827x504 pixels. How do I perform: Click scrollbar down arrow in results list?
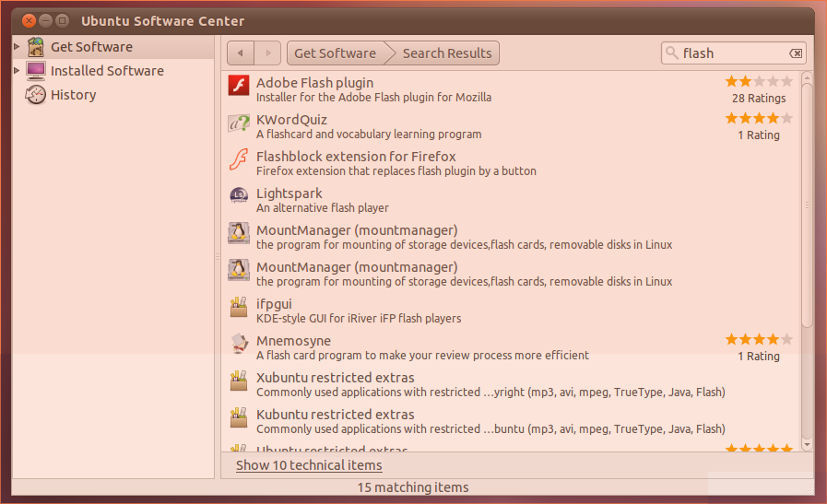point(807,444)
